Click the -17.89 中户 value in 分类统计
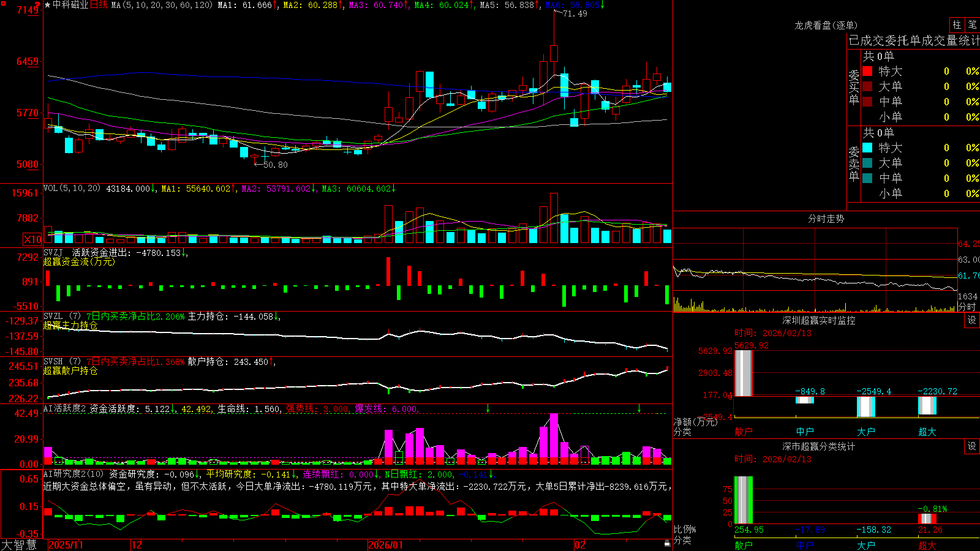 click(810, 530)
